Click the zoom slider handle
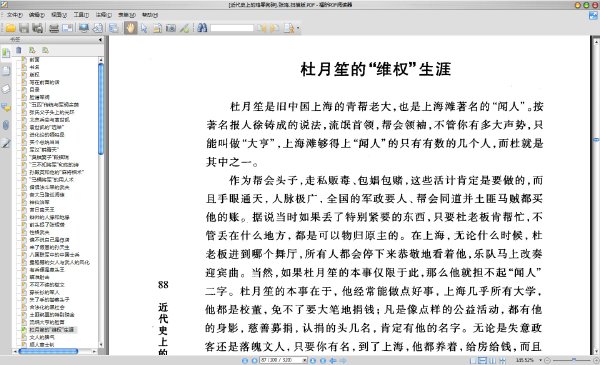 point(574,360)
